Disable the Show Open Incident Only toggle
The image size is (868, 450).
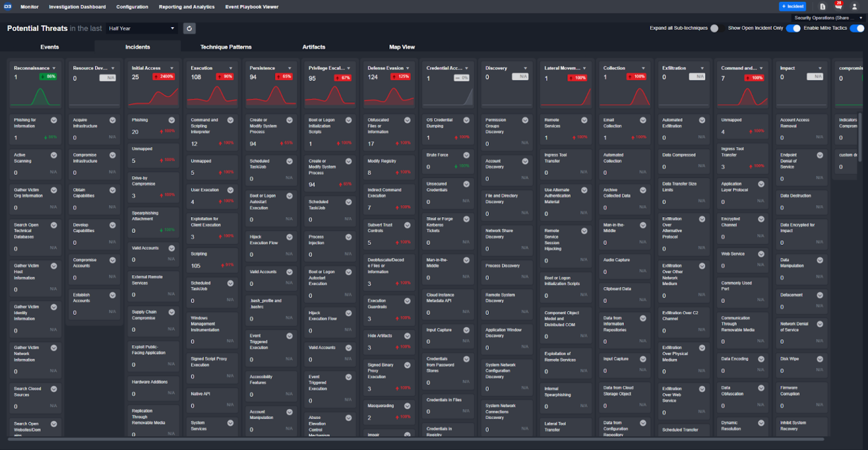(x=794, y=28)
